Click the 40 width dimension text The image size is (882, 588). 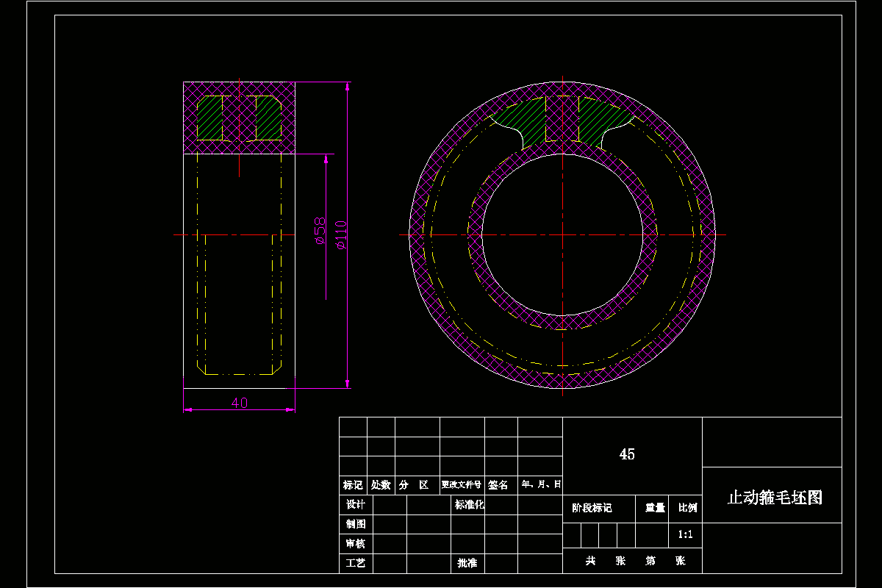(240, 403)
